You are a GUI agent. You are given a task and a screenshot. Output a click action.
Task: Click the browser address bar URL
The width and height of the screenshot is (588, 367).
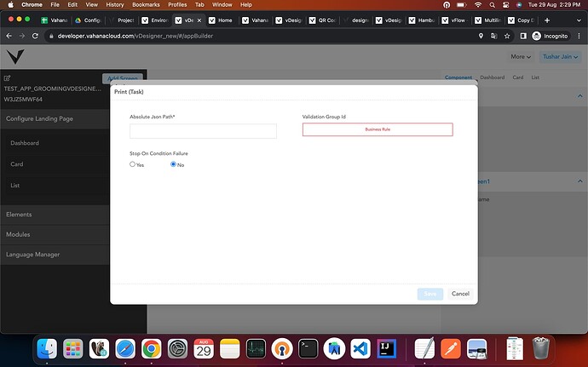pyautogui.click(x=135, y=36)
